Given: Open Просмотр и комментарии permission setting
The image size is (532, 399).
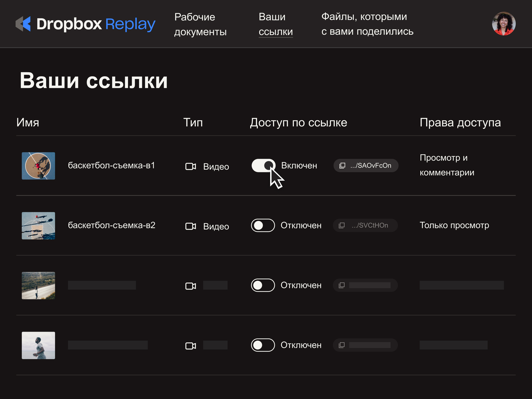Looking at the screenshot, I should point(447,165).
